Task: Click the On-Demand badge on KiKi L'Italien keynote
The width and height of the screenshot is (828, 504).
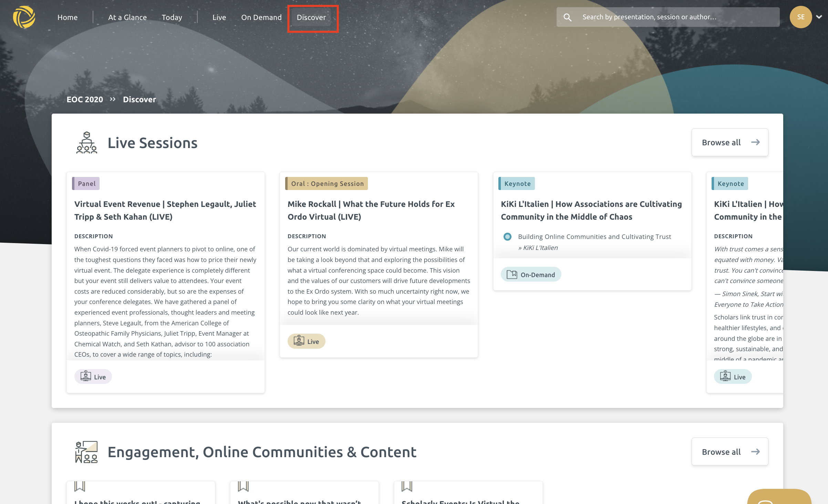Action: pos(530,274)
